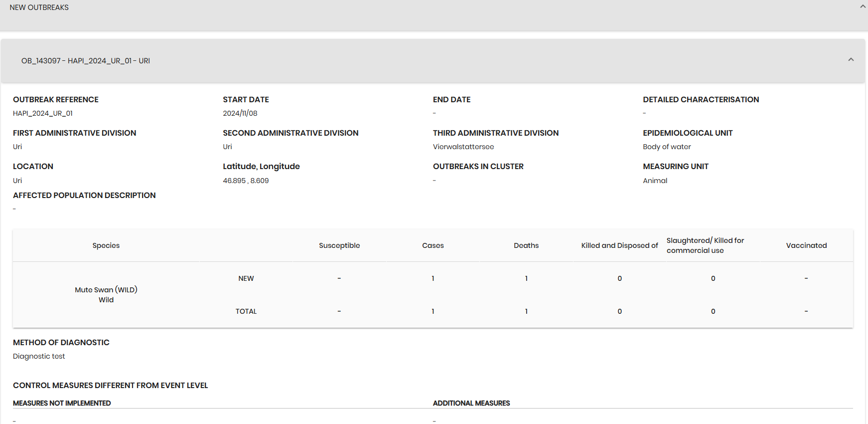Select the Body of water epidemiological unit
868x424 pixels.
coord(666,147)
